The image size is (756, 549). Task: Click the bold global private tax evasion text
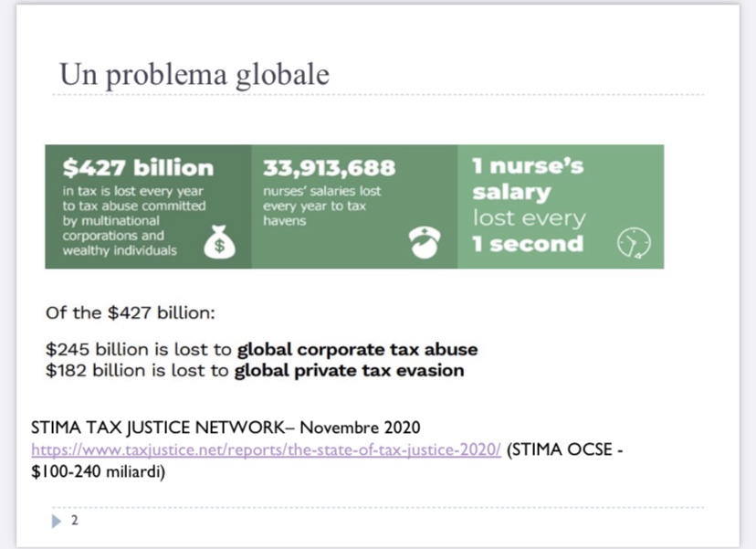coord(349,371)
